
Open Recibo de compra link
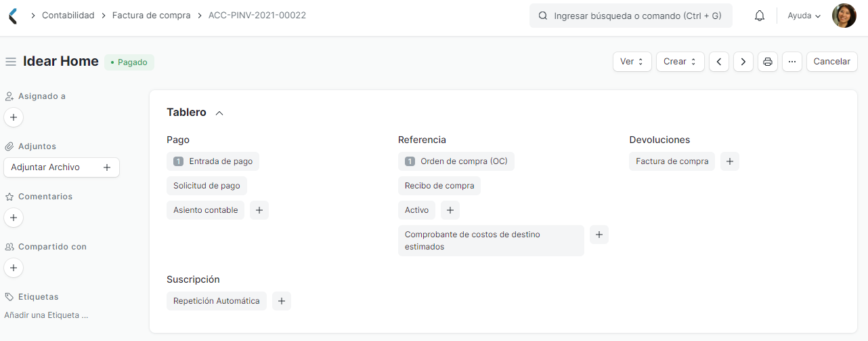click(x=439, y=186)
